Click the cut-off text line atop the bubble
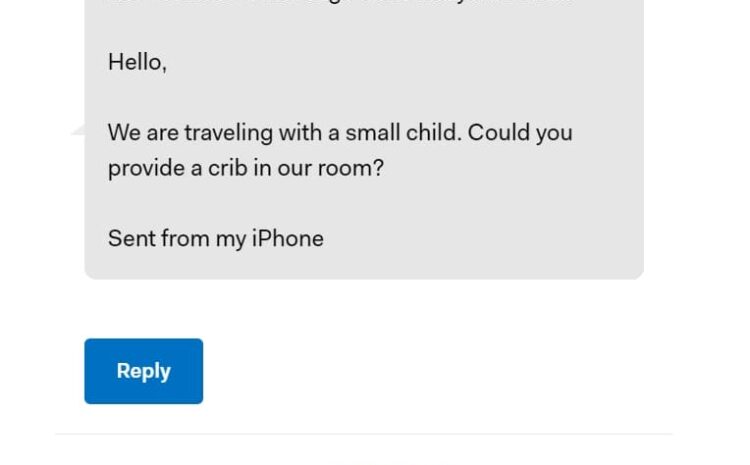Image resolution: width=750 pixels, height=465 pixels. 340,2
